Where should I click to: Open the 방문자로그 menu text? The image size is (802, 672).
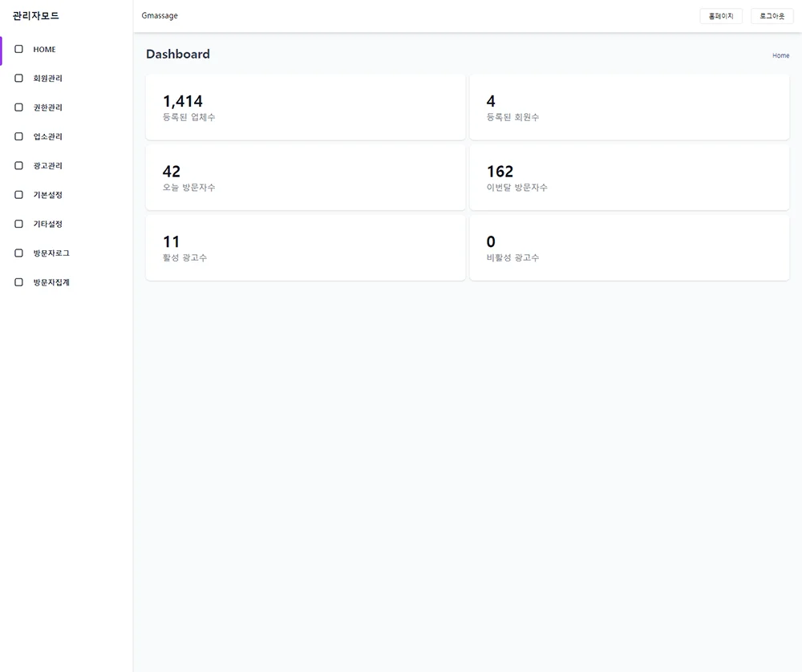tap(51, 253)
